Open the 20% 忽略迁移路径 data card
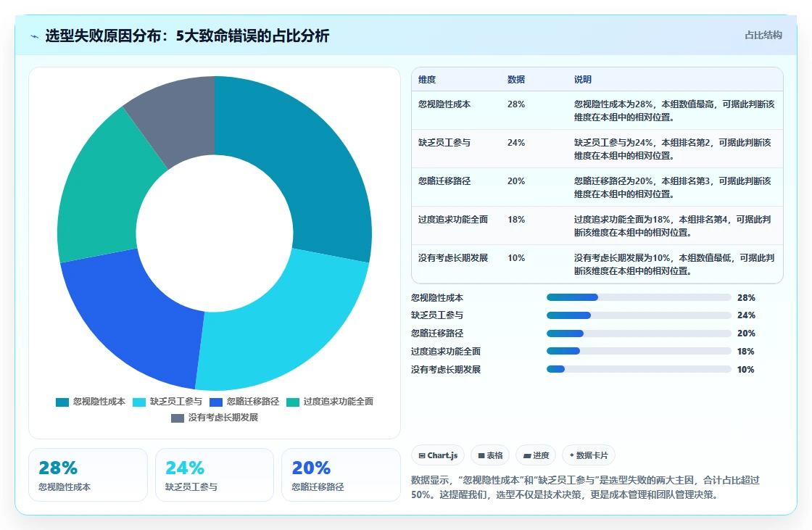The image size is (812, 530). [341, 475]
